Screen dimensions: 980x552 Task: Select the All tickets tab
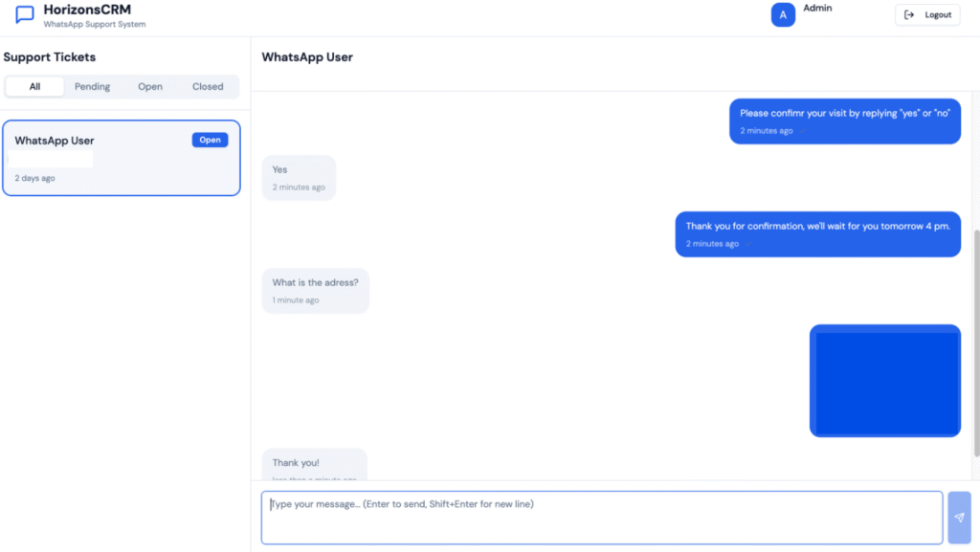(x=34, y=86)
